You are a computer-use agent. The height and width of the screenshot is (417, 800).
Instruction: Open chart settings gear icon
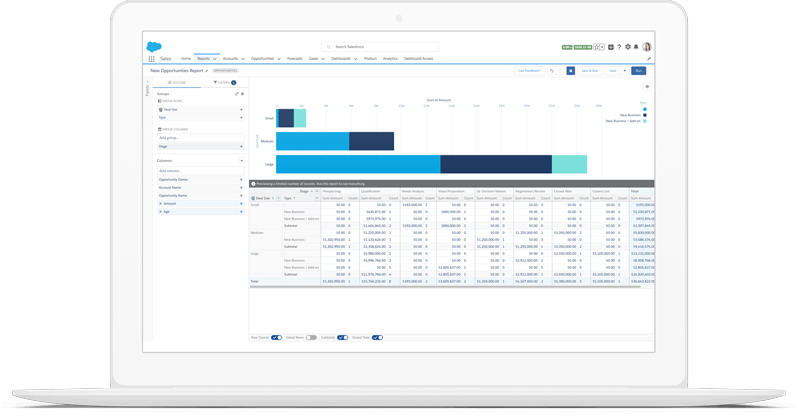click(646, 87)
